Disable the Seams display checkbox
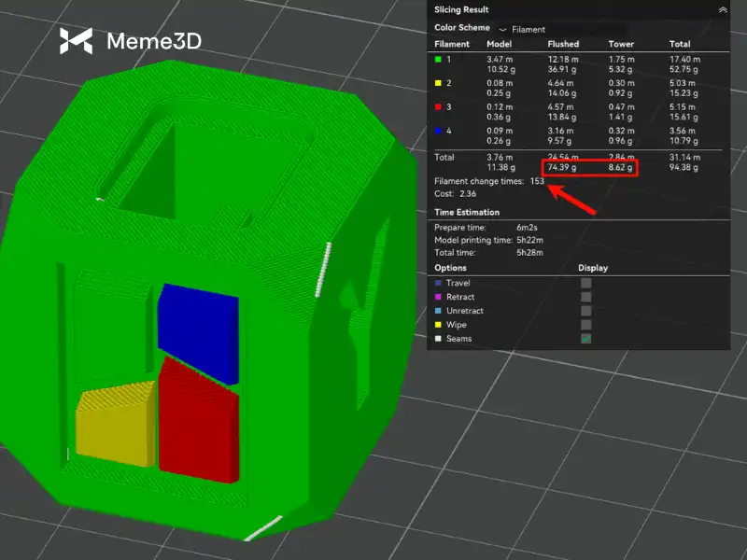 coord(585,339)
